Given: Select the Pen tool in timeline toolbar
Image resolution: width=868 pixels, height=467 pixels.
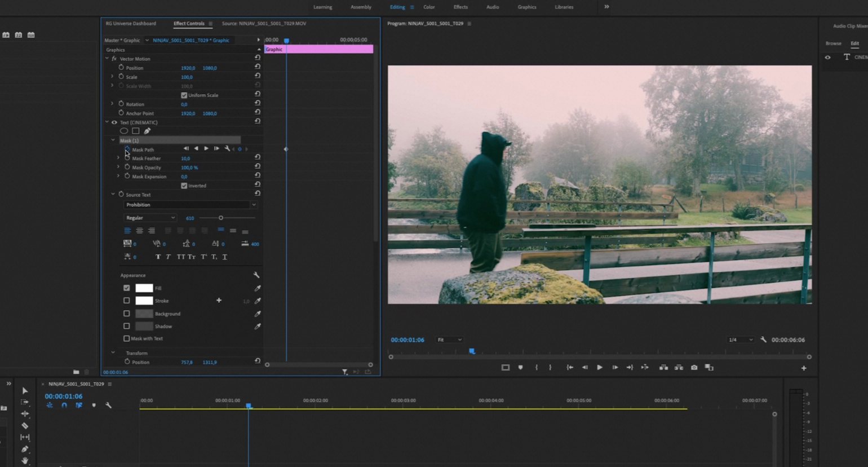Looking at the screenshot, I should pyautogui.click(x=25, y=450).
